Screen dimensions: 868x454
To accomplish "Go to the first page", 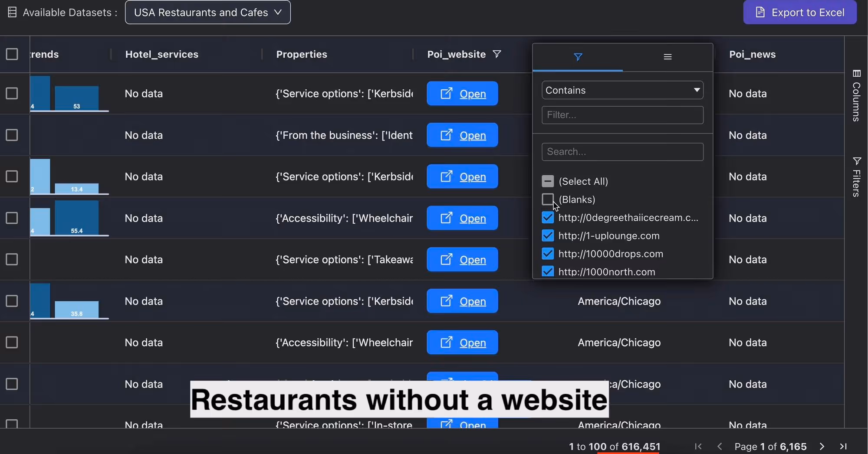I will [x=698, y=447].
